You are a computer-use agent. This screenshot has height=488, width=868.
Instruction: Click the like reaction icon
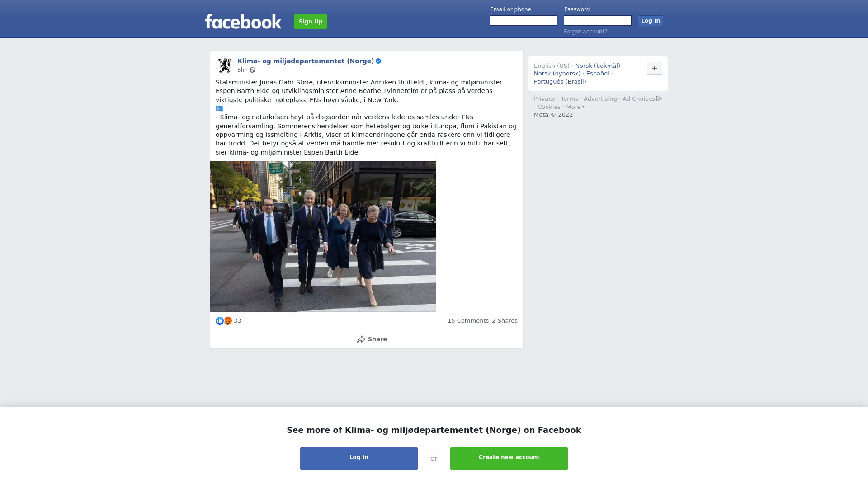[x=220, y=321]
